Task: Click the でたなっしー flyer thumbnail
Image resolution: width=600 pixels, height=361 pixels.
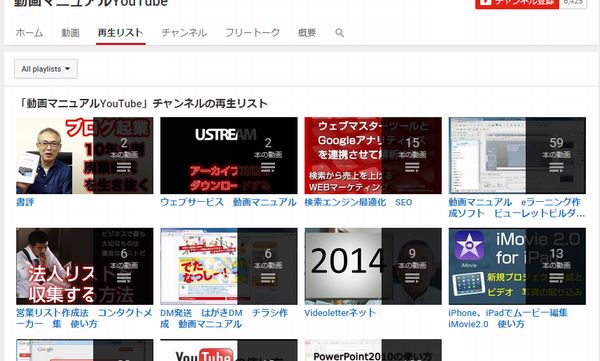Action: pyautogui.click(x=229, y=266)
